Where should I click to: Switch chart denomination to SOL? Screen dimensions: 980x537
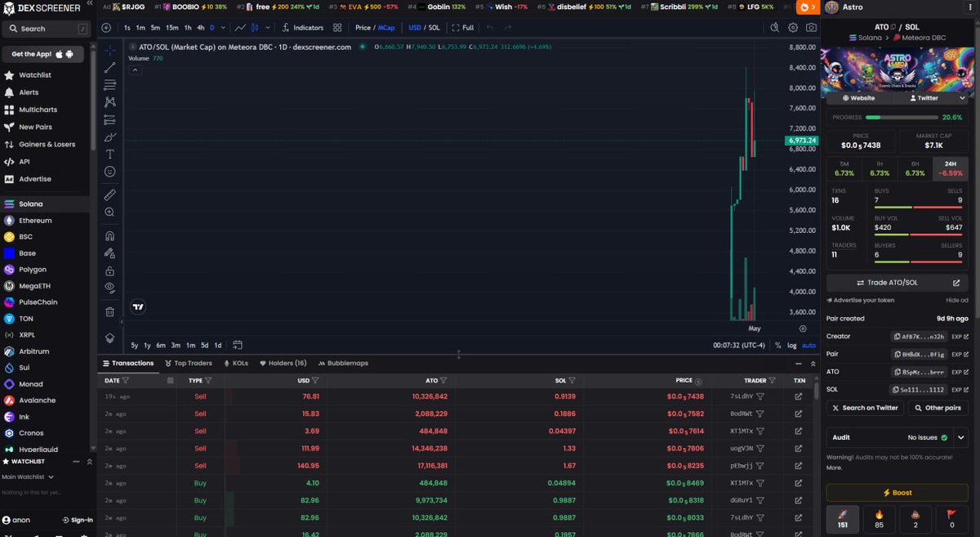click(434, 27)
